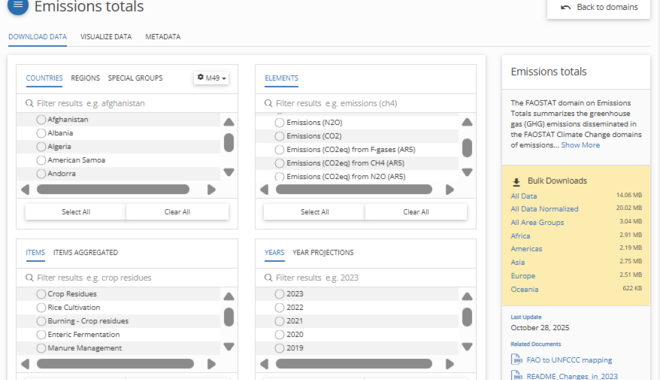Screen dimensions: 660x380
Task: Click the elements list scroll-left arrow
Action: 264,189
